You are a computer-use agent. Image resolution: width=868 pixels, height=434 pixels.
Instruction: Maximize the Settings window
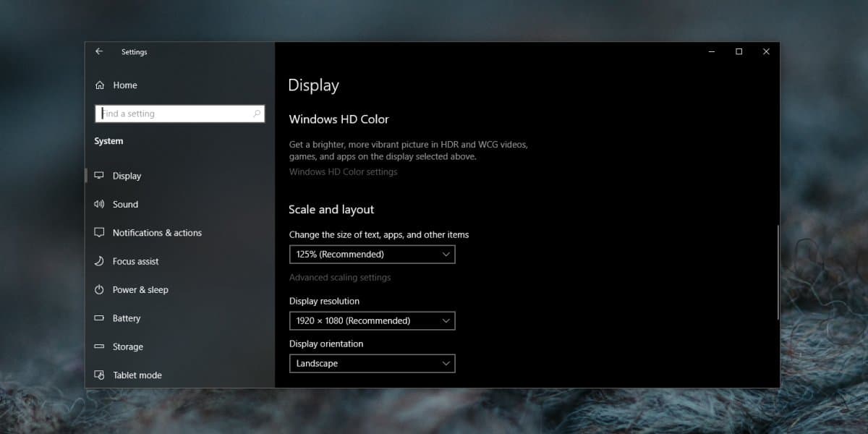[739, 51]
